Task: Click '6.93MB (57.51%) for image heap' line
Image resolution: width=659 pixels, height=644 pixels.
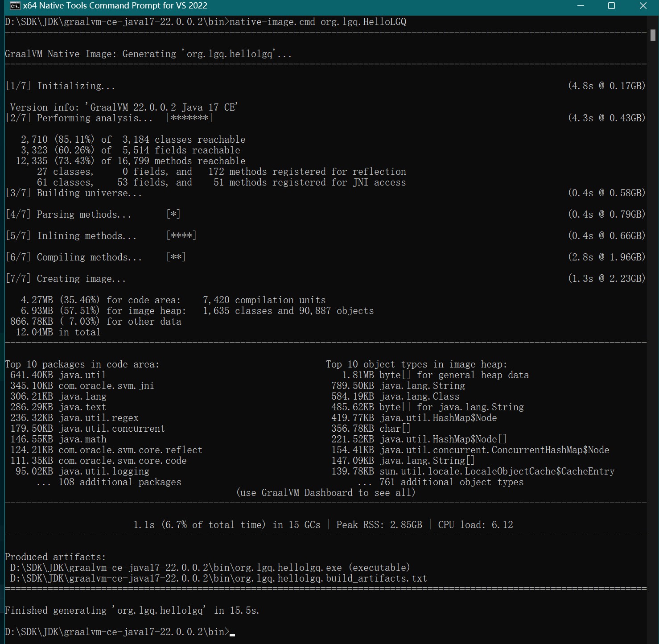Action: click(x=197, y=311)
